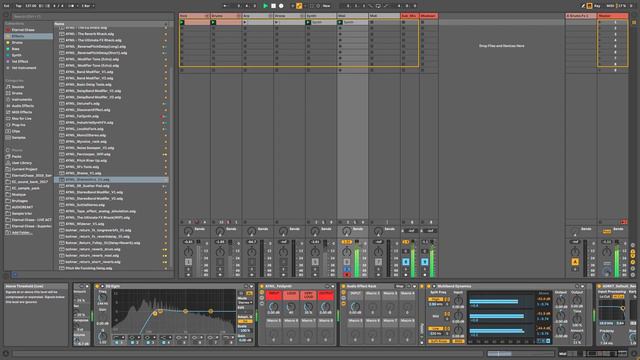Stop playback with the transport Stop button

tap(273, 6)
